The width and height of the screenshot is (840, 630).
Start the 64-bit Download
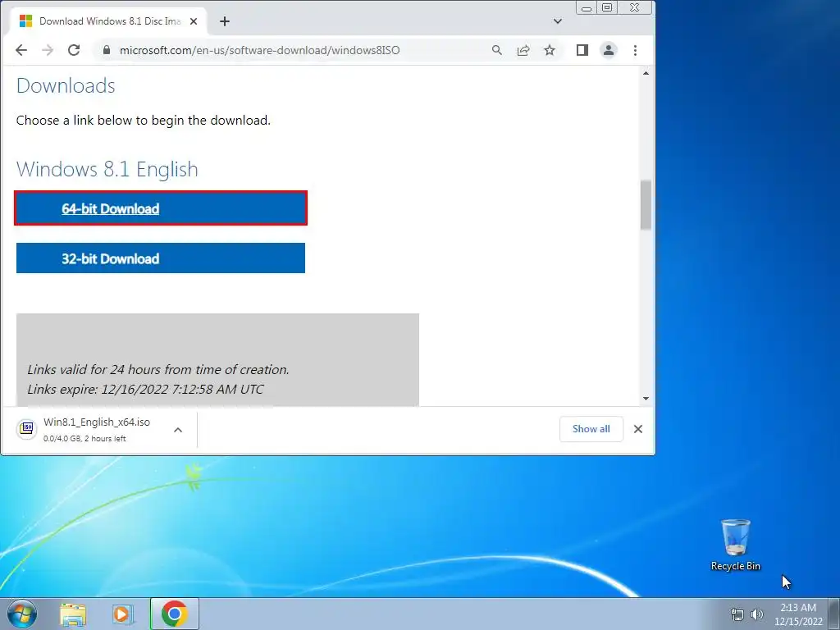[x=161, y=208]
